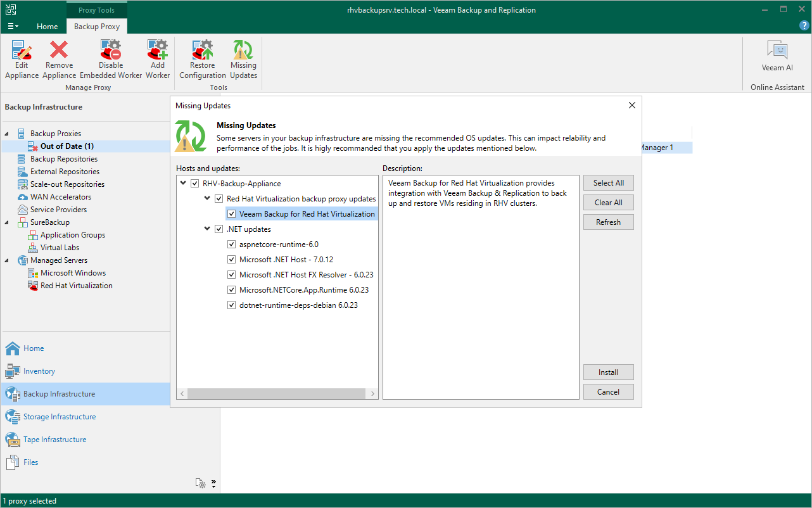Screen dimensions: 812x508
Task: Collapse the Managed Servers tree node
Action: 8,260
